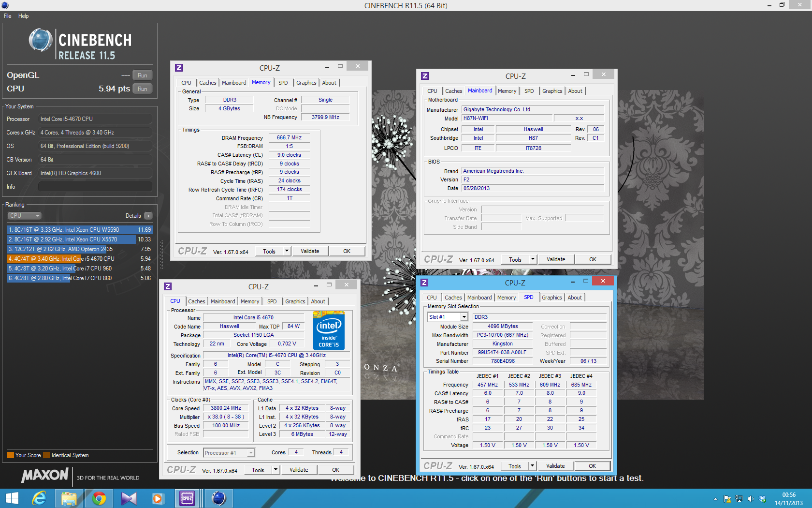
Task: Select the AMD Opteron 2435 ranking row
Action: pyautogui.click(x=80, y=249)
